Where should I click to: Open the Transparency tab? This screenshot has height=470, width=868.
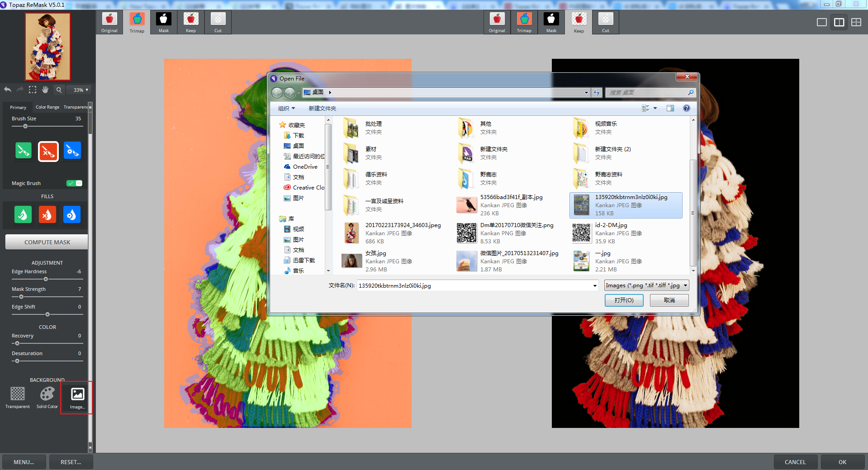76,107
